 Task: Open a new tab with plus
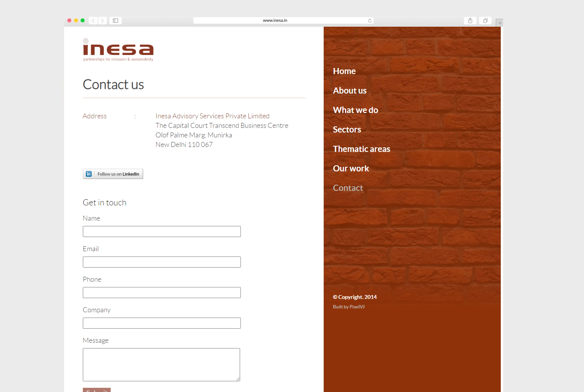[x=499, y=23]
